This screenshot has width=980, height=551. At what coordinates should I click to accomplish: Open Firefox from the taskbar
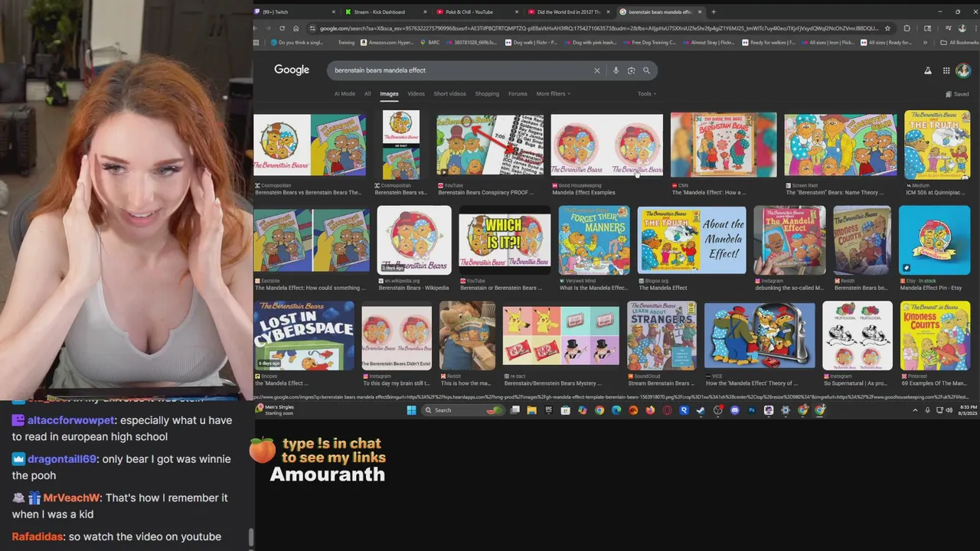650,410
